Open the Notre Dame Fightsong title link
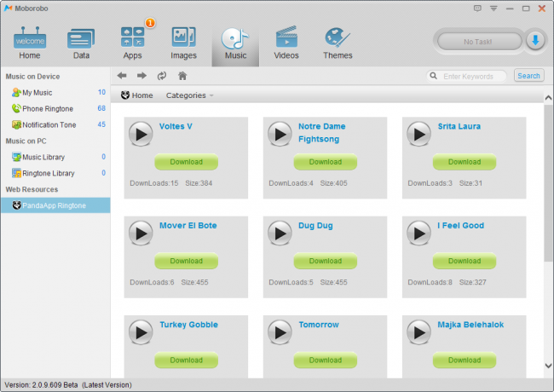The image size is (554, 392). (322, 133)
